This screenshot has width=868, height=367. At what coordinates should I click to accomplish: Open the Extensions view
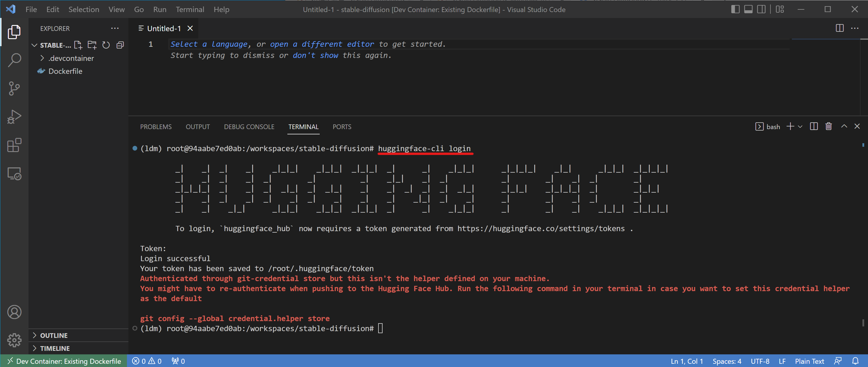[x=14, y=145]
